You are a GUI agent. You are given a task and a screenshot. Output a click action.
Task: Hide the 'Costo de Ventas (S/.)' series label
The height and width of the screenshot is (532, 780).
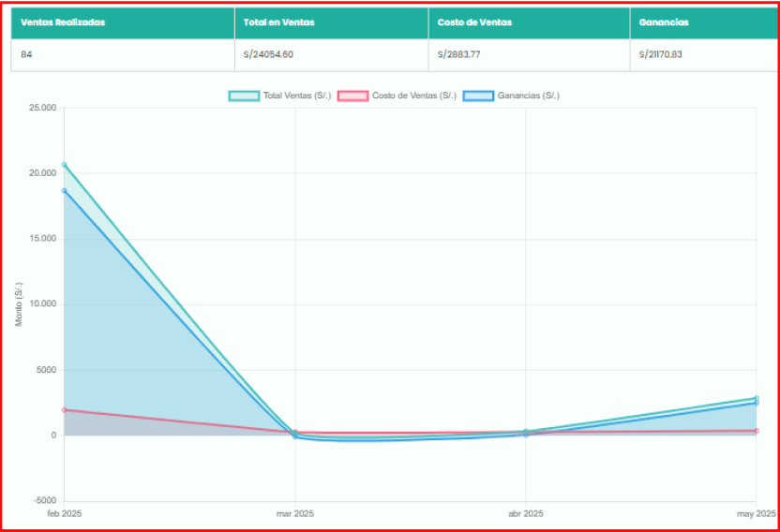click(x=411, y=96)
